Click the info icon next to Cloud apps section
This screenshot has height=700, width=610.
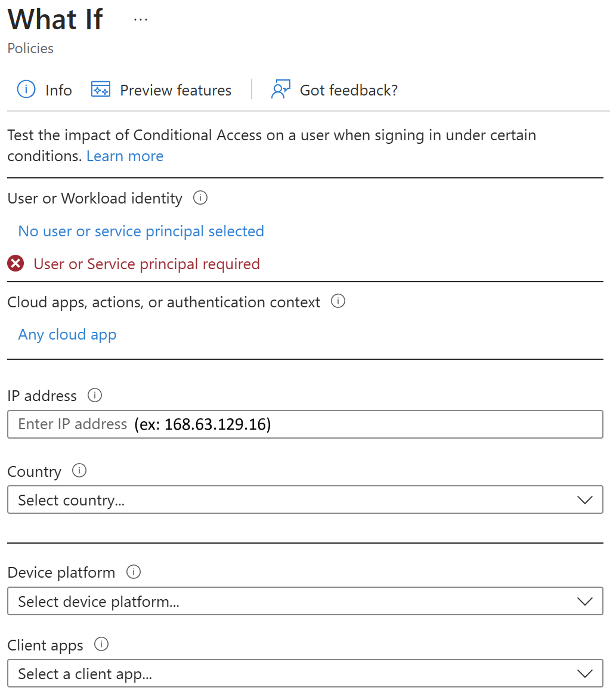(337, 301)
